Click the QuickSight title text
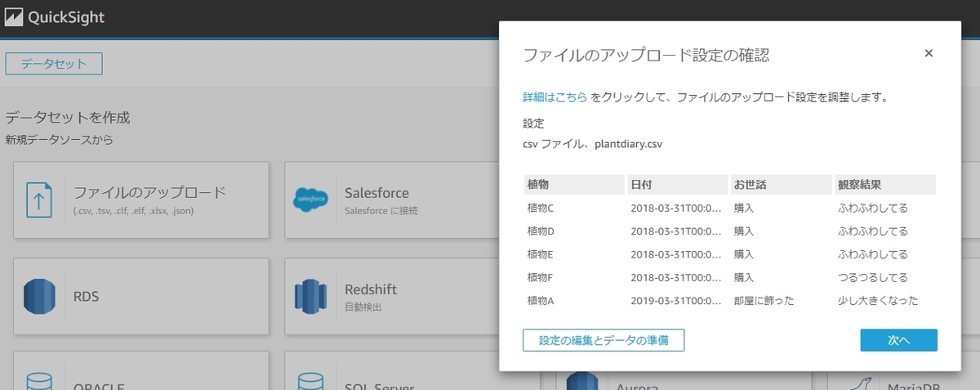Image resolution: width=980 pixels, height=390 pixels. pos(66,17)
